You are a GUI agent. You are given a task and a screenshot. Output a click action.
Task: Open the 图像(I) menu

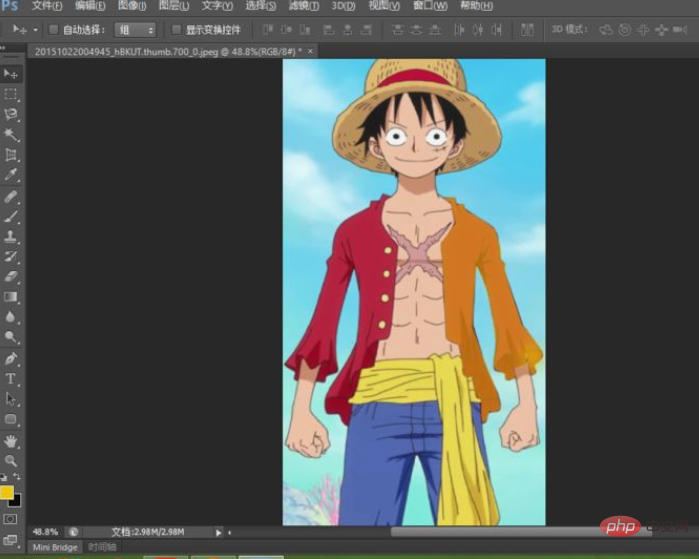[132, 6]
